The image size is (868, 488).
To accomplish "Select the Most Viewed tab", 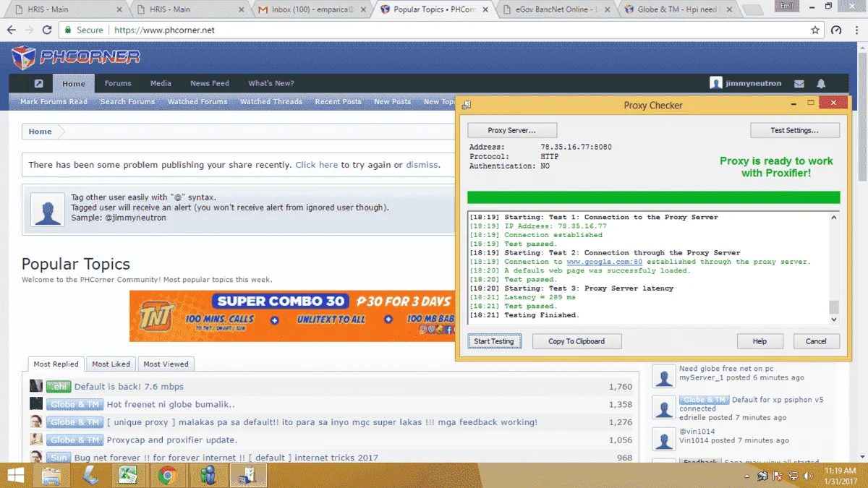I will point(166,364).
